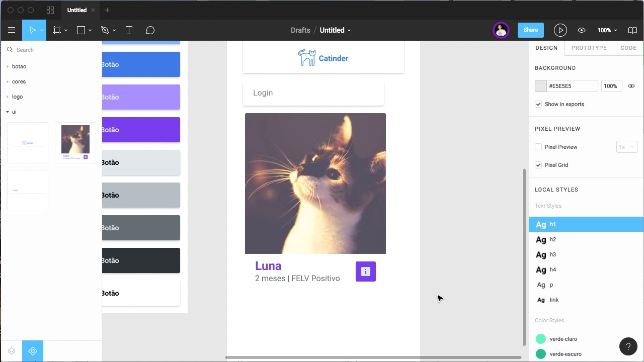Select the Rectangle shape tool

80,30
